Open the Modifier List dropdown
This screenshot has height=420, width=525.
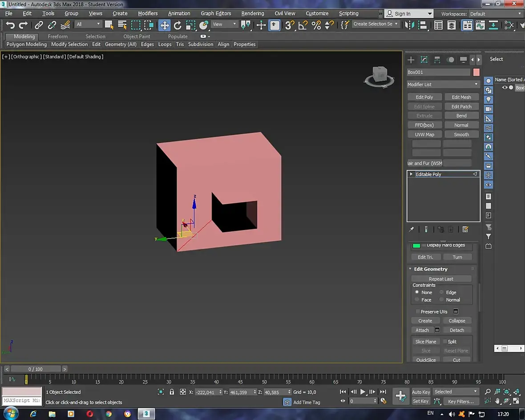(x=443, y=85)
